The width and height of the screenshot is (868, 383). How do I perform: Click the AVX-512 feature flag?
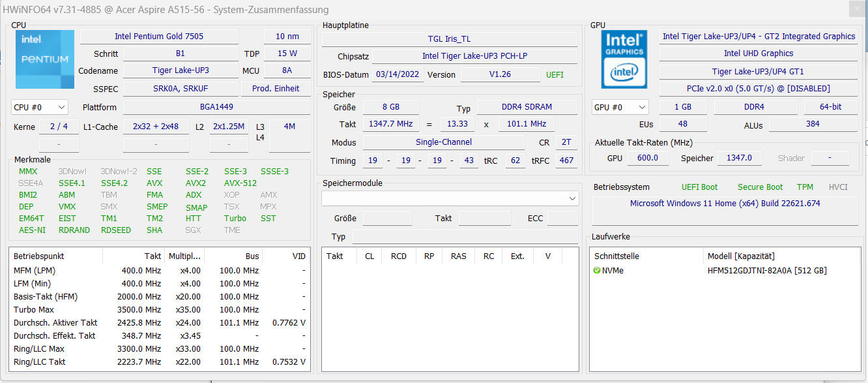pyautogui.click(x=240, y=183)
